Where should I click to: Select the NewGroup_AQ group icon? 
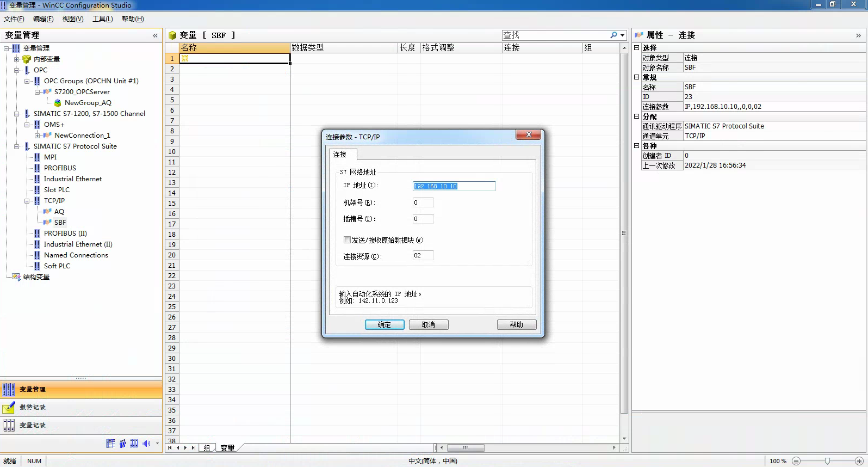click(x=58, y=102)
